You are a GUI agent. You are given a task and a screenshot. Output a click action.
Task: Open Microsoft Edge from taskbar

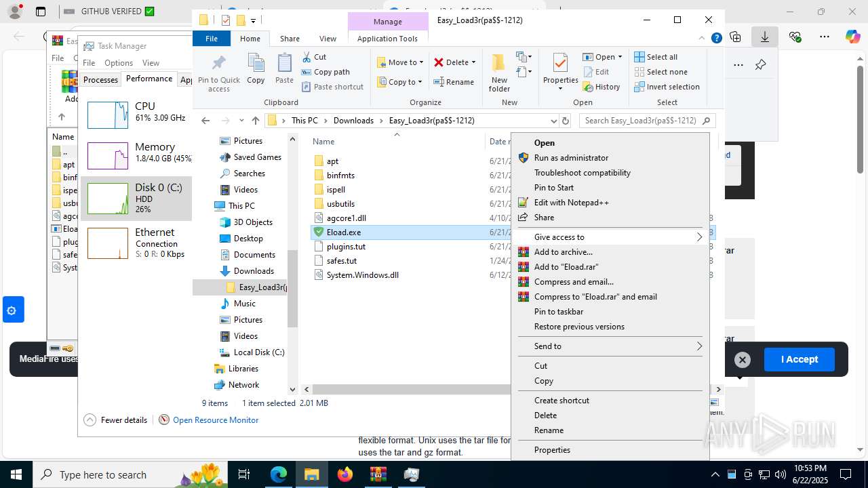(x=279, y=474)
